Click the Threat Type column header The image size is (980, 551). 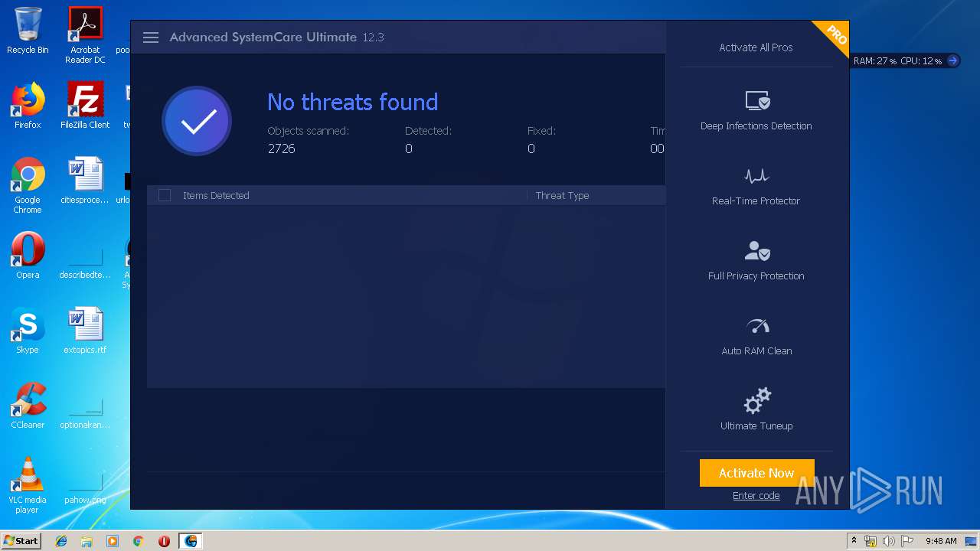[x=562, y=196]
